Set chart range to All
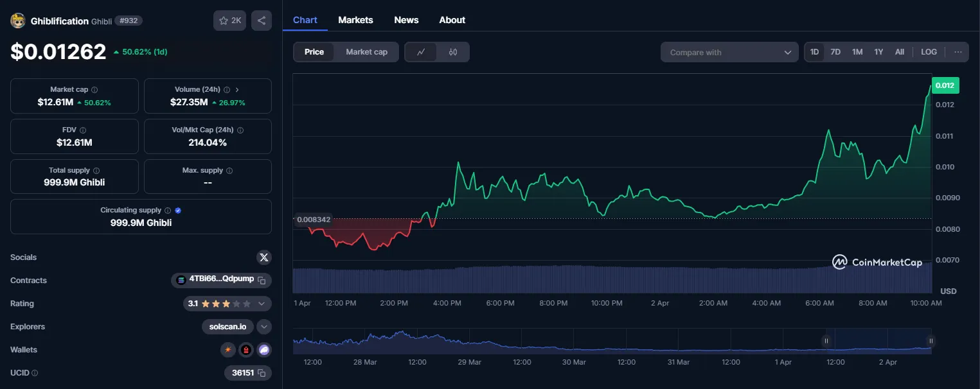980x389 pixels. (900, 52)
